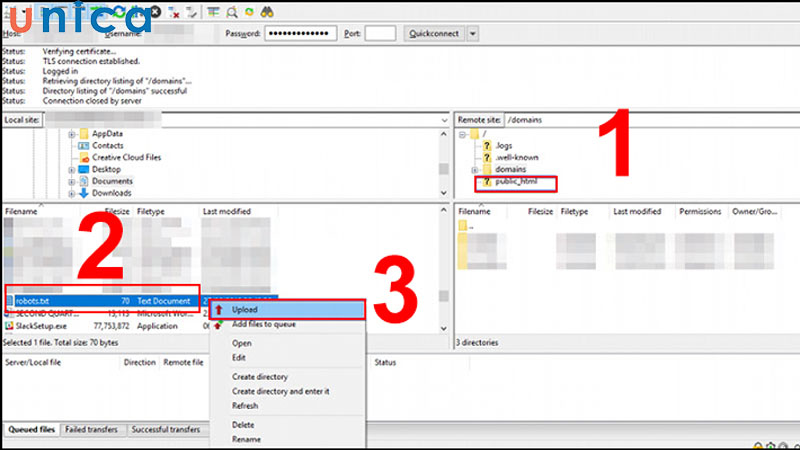This screenshot has height=450, width=800.
Task: Sort local files by Filename column
Action: [x=42, y=211]
